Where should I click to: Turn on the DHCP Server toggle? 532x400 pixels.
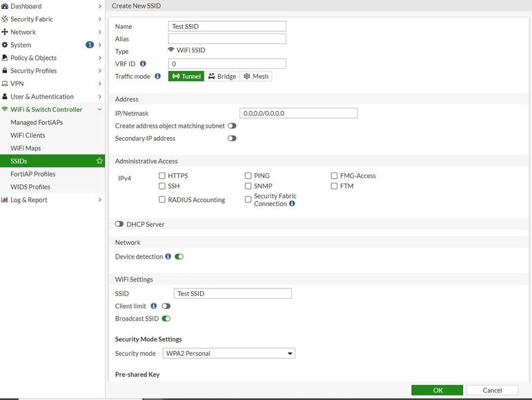click(x=119, y=224)
